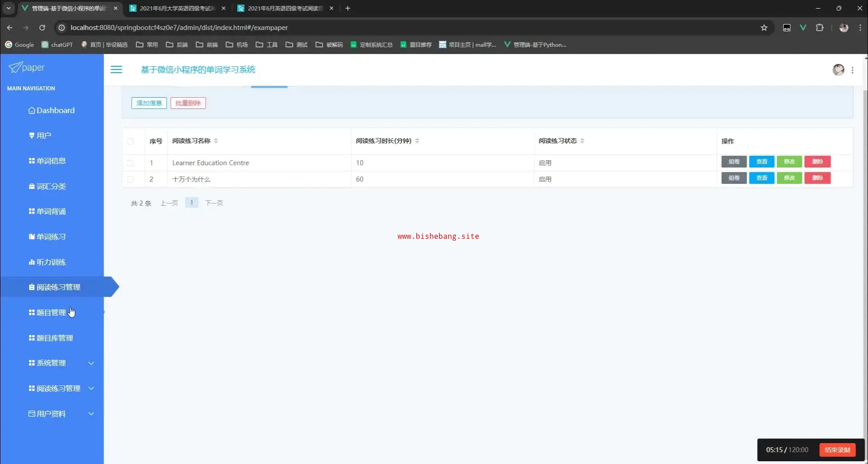The height and width of the screenshot is (464, 868).
Task: Close the 2021年6月大学英语四级考试 tab
Action: tap(223, 8)
